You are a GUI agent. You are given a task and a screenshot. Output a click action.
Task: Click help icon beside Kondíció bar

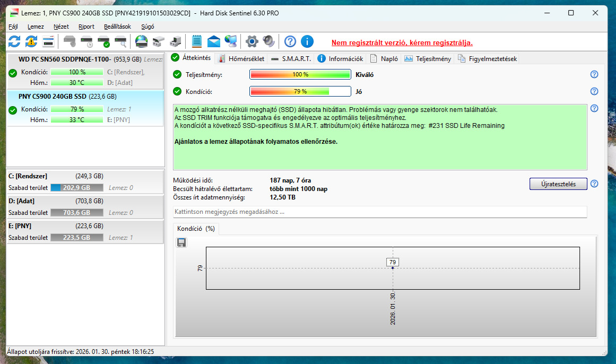(x=594, y=91)
